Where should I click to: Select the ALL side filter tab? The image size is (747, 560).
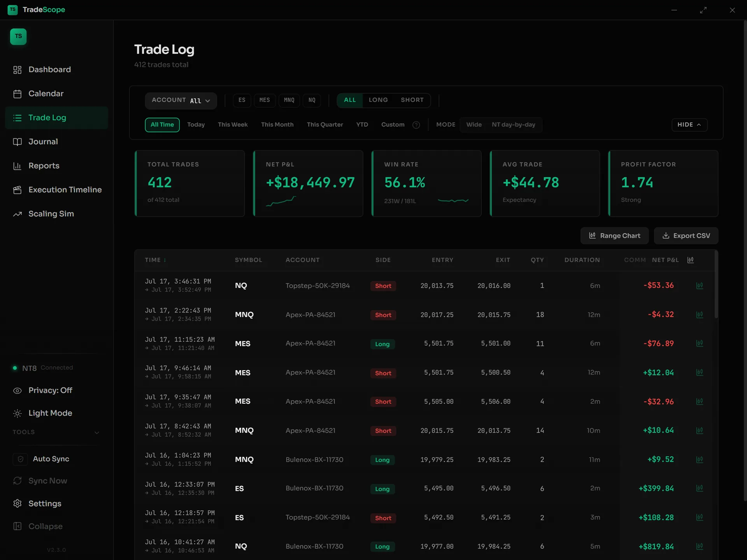[x=350, y=100]
